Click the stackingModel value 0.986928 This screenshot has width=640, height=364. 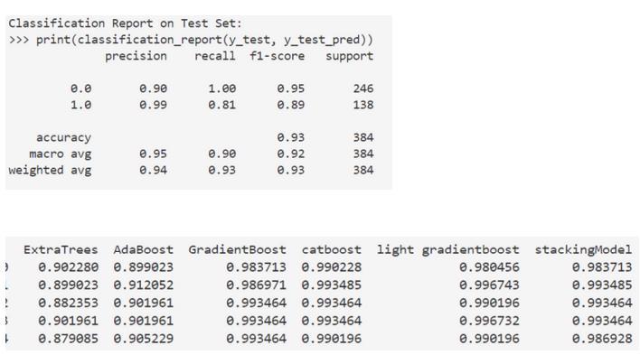click(x=602, y=339)
